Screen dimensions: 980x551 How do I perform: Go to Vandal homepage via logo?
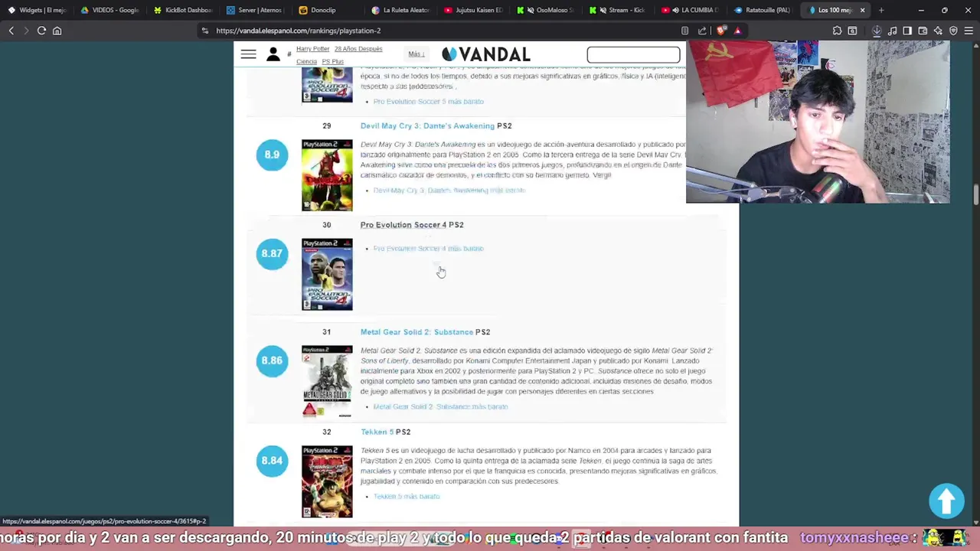[x=486, y=54]
